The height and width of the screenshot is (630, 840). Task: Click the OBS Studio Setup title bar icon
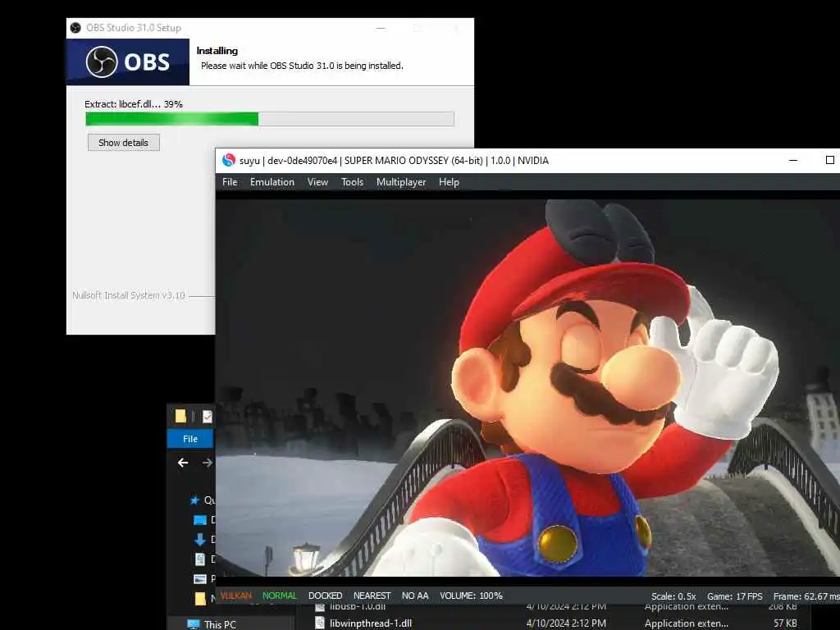click(75, 27)
